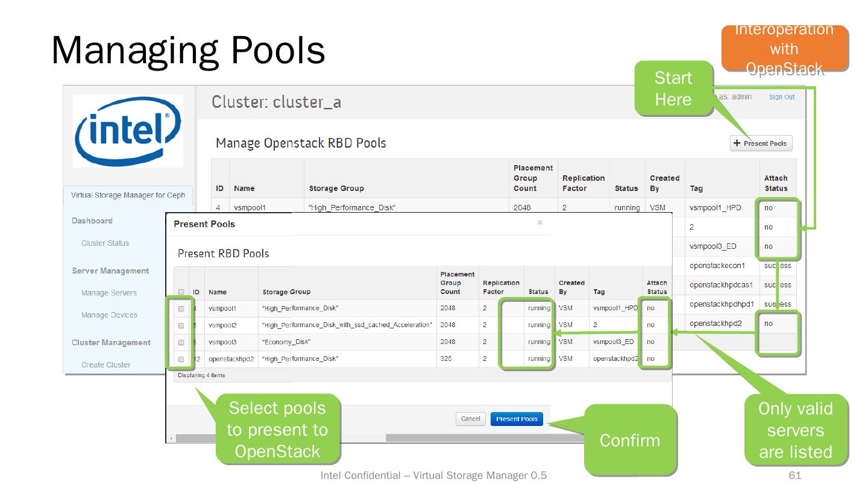This screenshot has height=488, width=868.
Task: Sort the dialog table by Placement Group Count
Action: coord(458,283)
